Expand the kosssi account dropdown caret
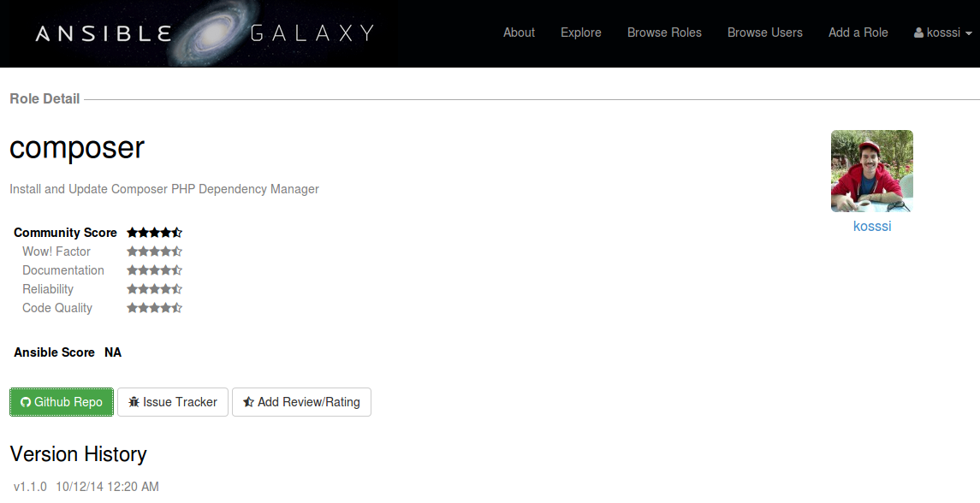The height and width of the screenshot is (503, 980). pos(969,33)
